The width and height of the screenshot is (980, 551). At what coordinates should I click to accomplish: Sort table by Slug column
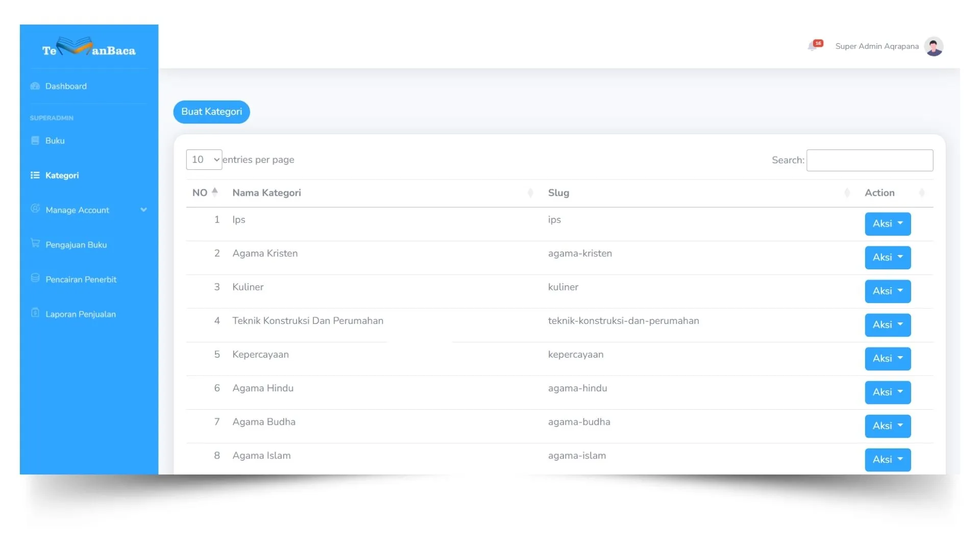(x=558, y=193)
